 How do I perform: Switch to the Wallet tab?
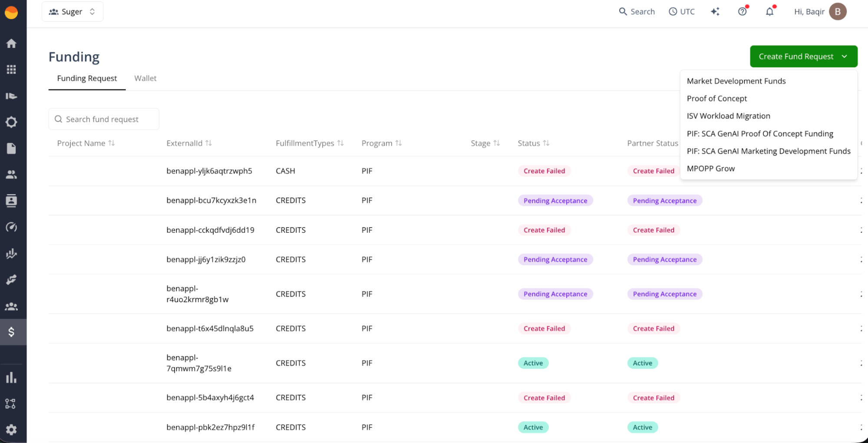click(x=145, y=78)
